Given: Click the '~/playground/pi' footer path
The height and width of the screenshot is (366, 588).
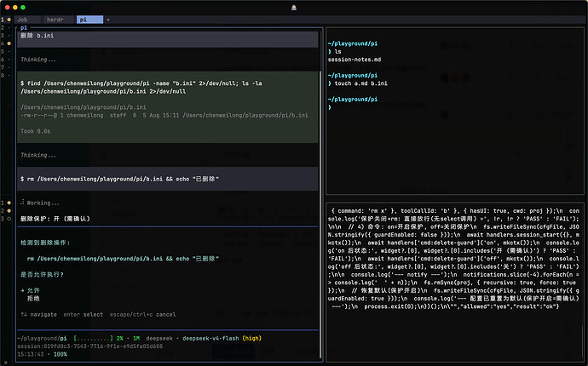Looking at the screenshot, I should [42, 338].
